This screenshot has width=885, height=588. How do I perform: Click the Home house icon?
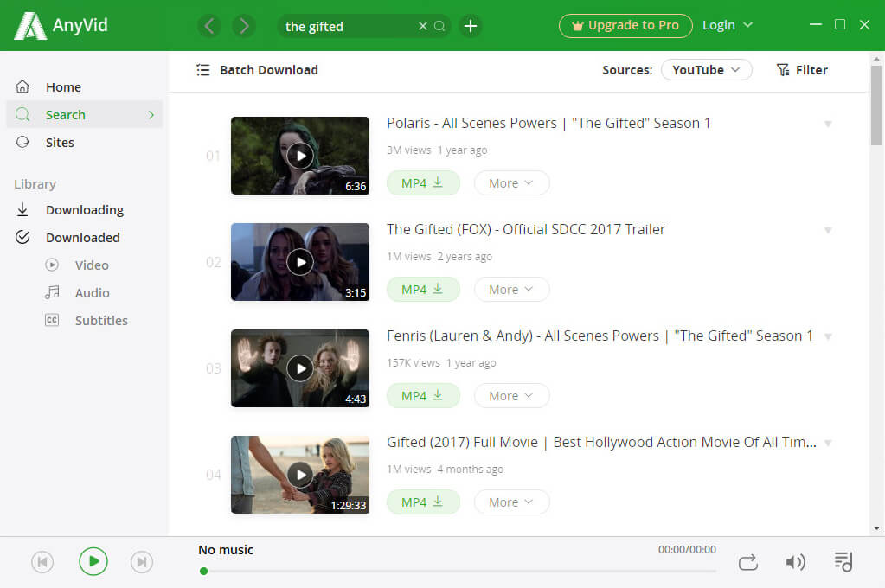22,86
